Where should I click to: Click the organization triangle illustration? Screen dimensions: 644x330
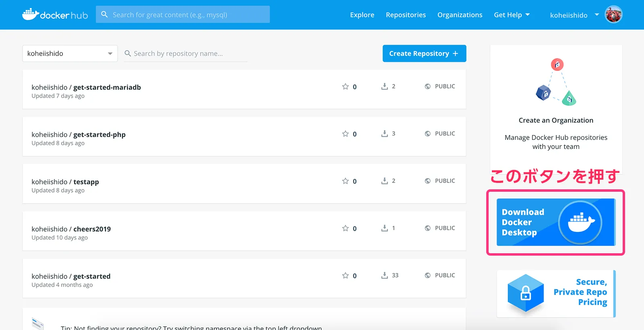coord(556,82)
